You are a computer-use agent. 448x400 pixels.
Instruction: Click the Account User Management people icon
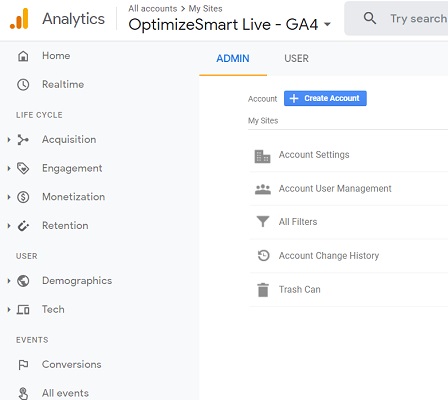(263, 189)
